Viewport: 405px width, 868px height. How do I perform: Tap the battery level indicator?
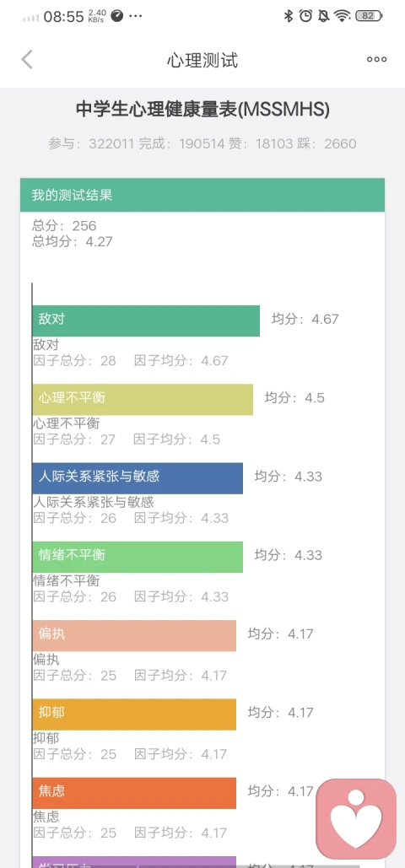click(x=369, y=16)
